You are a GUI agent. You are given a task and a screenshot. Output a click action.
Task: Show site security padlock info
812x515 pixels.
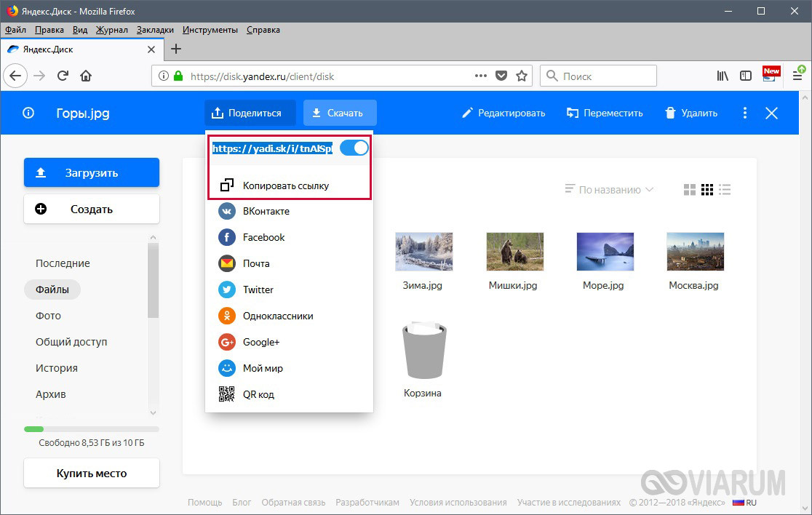pos(178,76)
